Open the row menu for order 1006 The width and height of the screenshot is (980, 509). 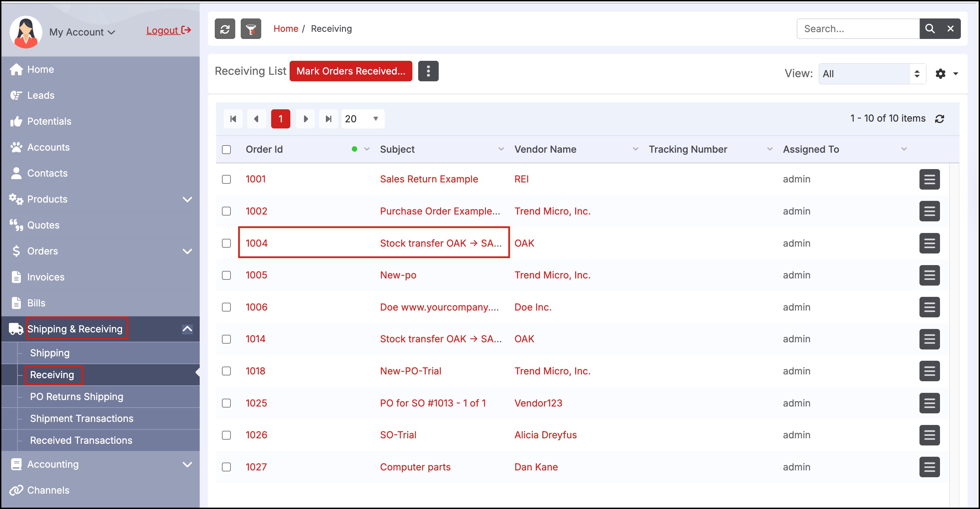click(929, 307)
